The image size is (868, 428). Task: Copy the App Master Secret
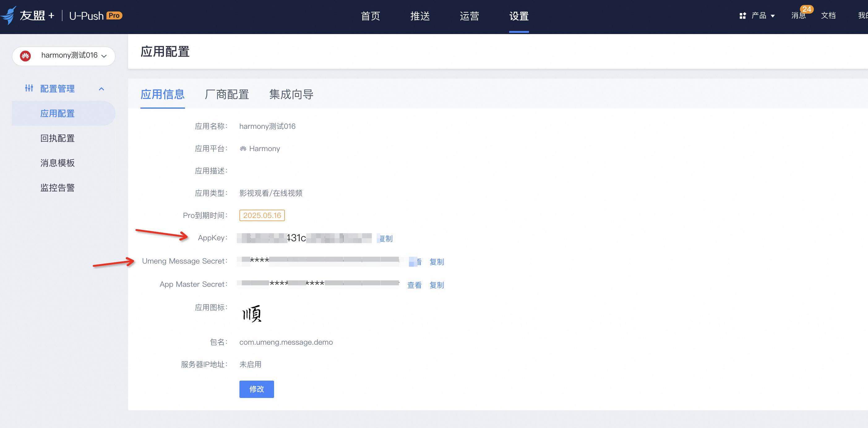(x=437, y=285)
